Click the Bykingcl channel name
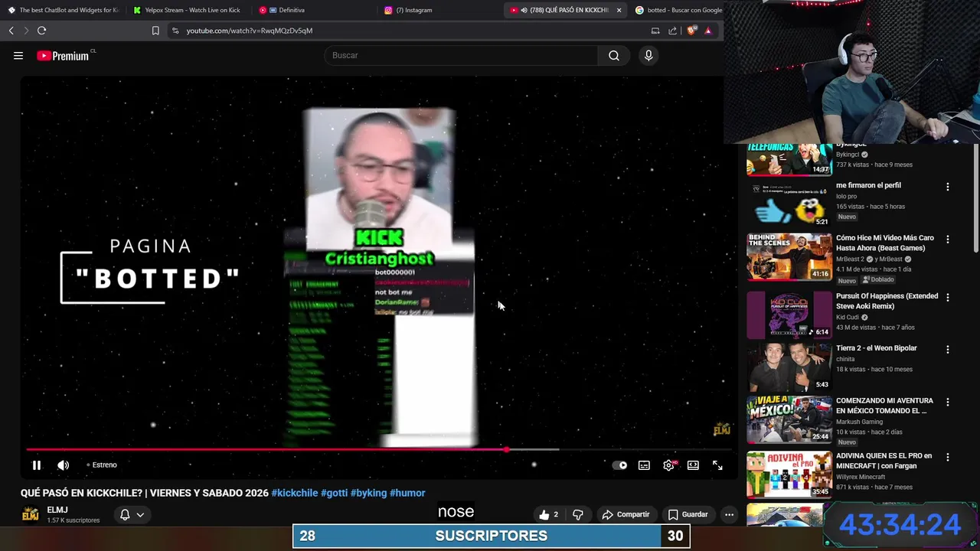 tap(848, 155)
